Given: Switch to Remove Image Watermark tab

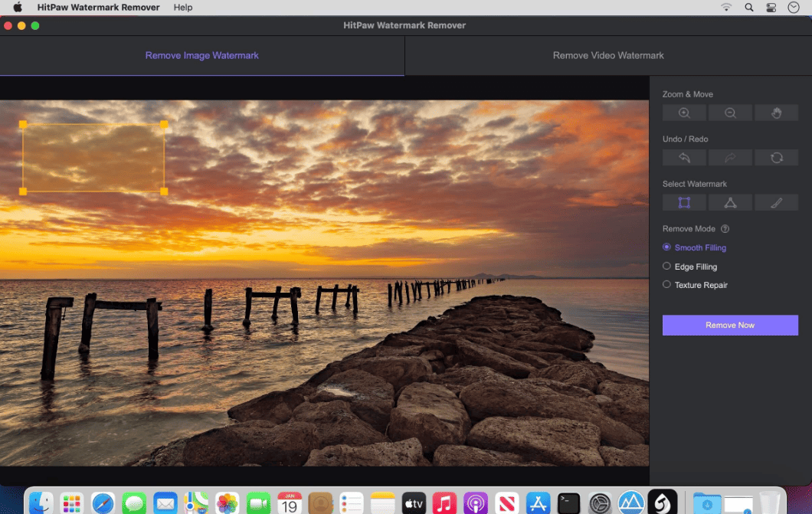Looking at the screenshot, I should pos(202,55).
